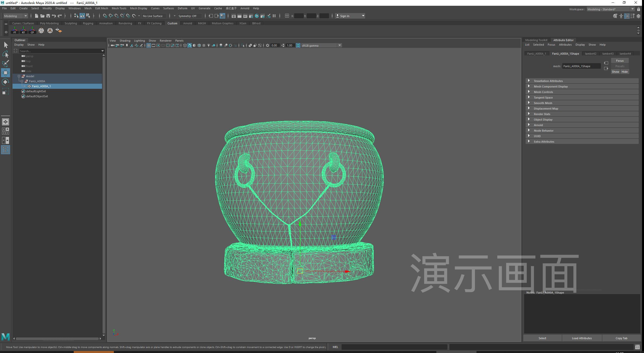This screenshot has height=353, width=644.
Task: Open the Symmetry: Off dropdown
Action: click(x=190, y=16)
